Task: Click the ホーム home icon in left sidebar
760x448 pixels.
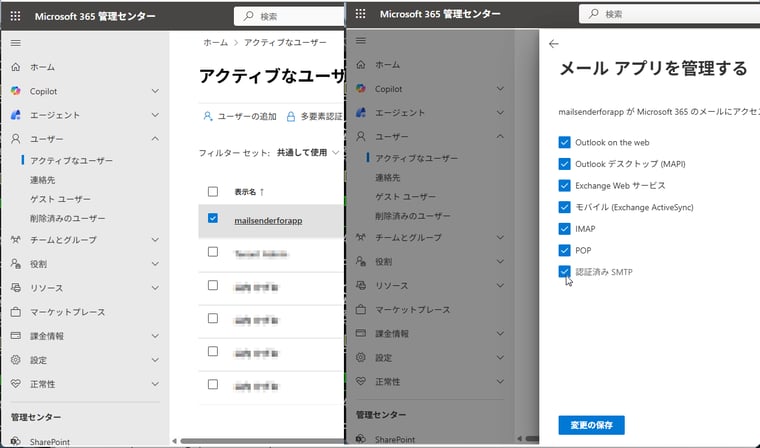Action: [16, 67]
